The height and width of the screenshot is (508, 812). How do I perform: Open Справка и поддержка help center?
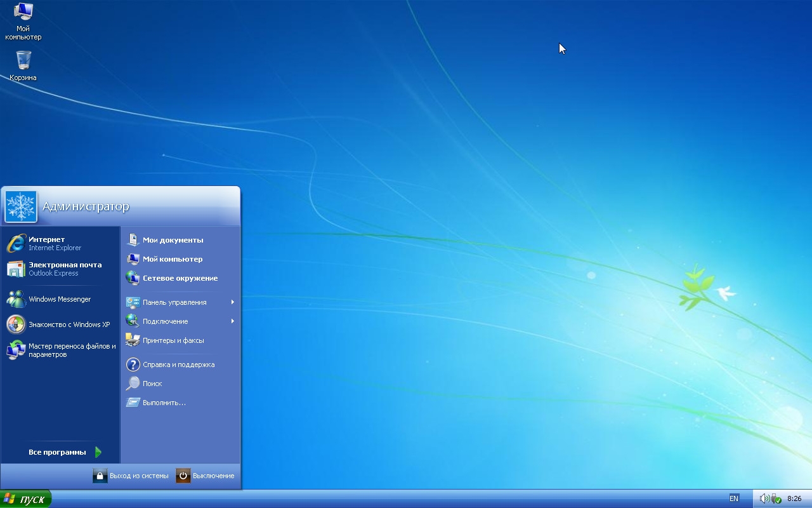pyautogui.click(x=180, y=364)
